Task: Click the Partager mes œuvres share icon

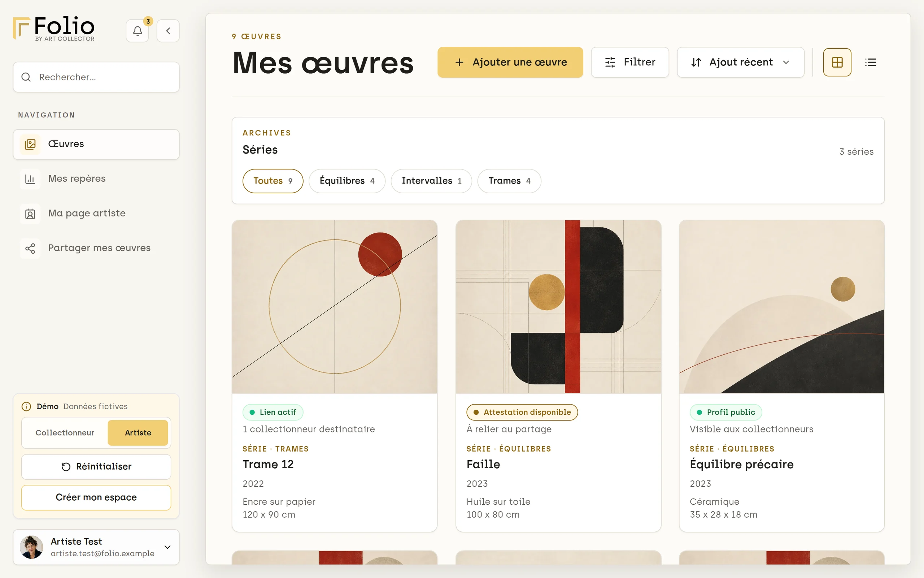Action: (x=30, y=249)
